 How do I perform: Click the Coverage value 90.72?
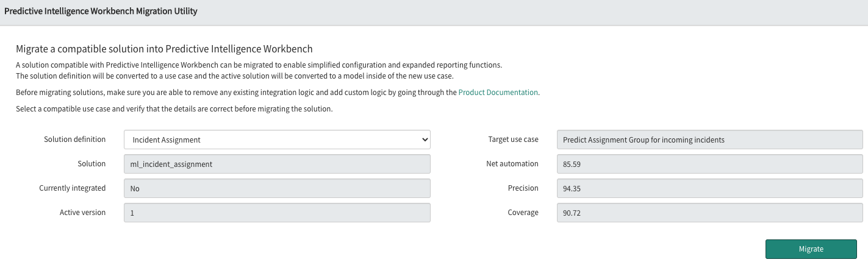(x=710, y=213)
